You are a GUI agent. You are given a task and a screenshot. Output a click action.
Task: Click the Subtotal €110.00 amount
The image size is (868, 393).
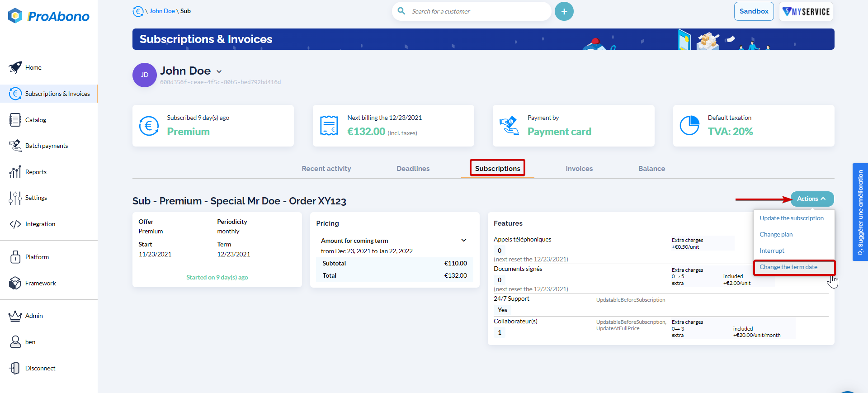click(x=455, y=263)
